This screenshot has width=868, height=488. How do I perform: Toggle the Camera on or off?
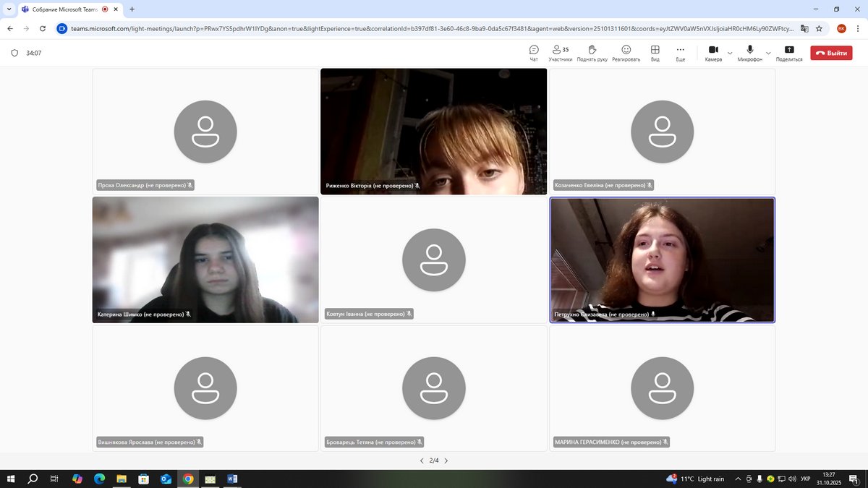click(713, 50)
